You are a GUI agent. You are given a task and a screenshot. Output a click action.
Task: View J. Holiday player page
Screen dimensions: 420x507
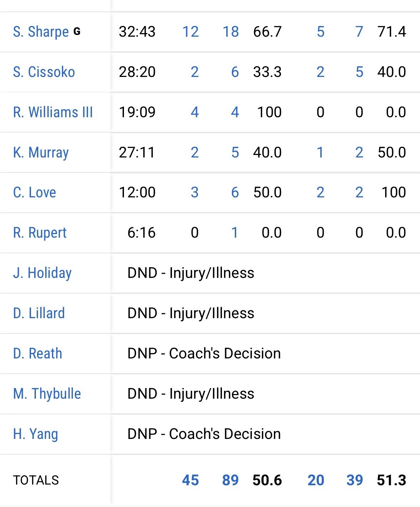tap(42, 273)
